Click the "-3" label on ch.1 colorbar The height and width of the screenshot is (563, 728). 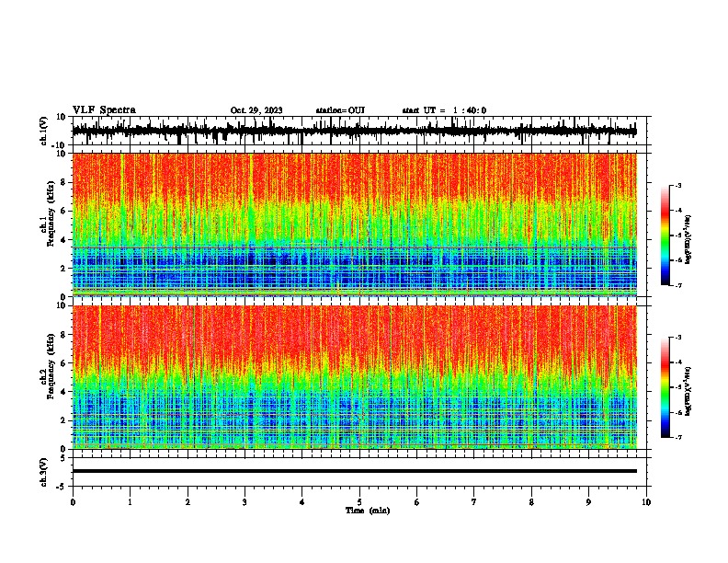point(677,186)
